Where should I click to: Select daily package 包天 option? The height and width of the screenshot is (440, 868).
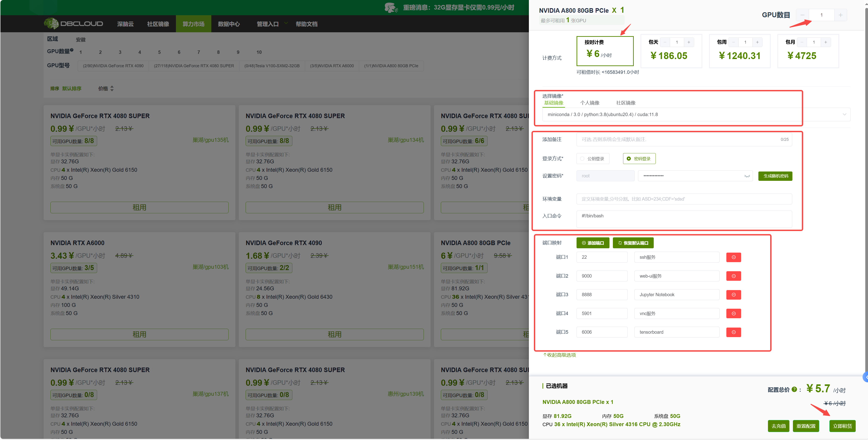coord(671,51)
